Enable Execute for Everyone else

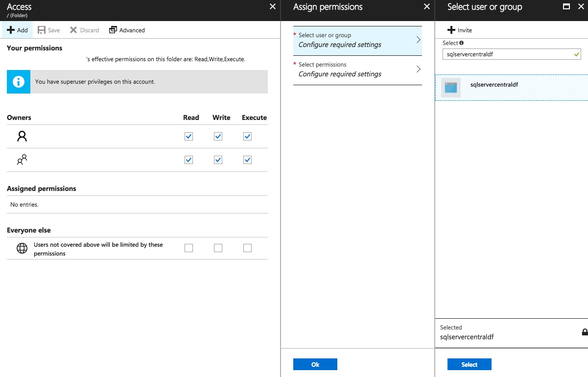coord(247,248)
